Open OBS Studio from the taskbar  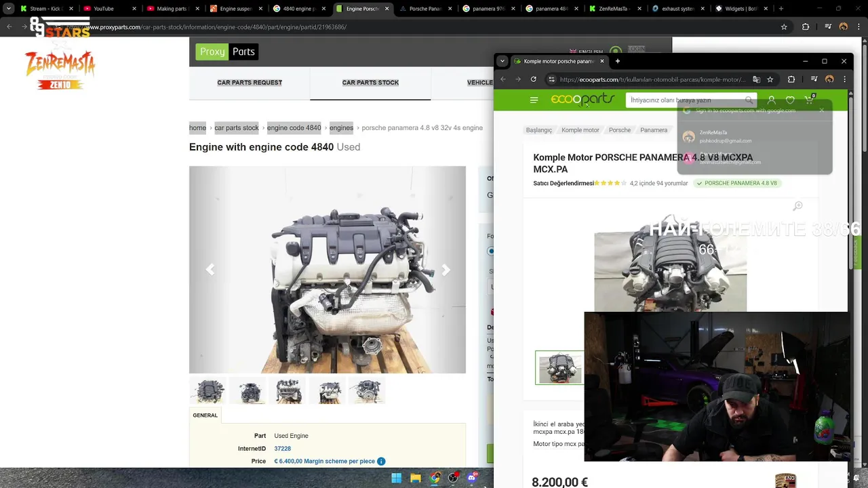click(453, 478)
